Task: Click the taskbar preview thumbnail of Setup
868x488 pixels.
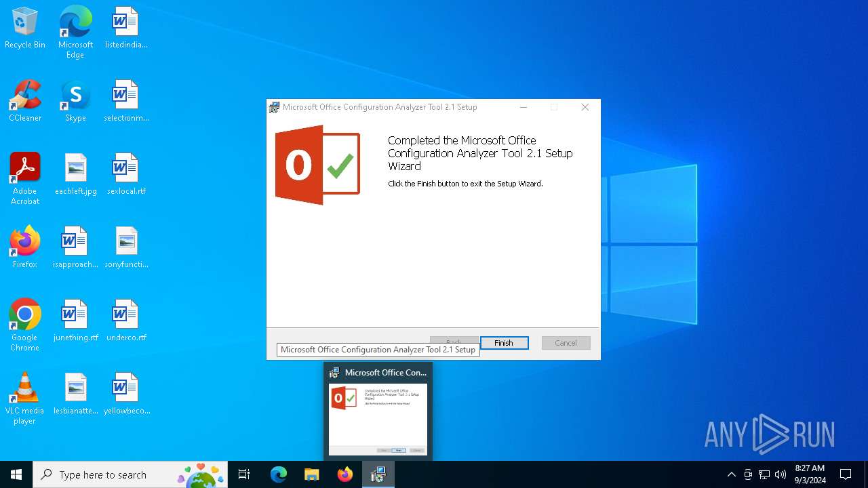Action: 378,420
